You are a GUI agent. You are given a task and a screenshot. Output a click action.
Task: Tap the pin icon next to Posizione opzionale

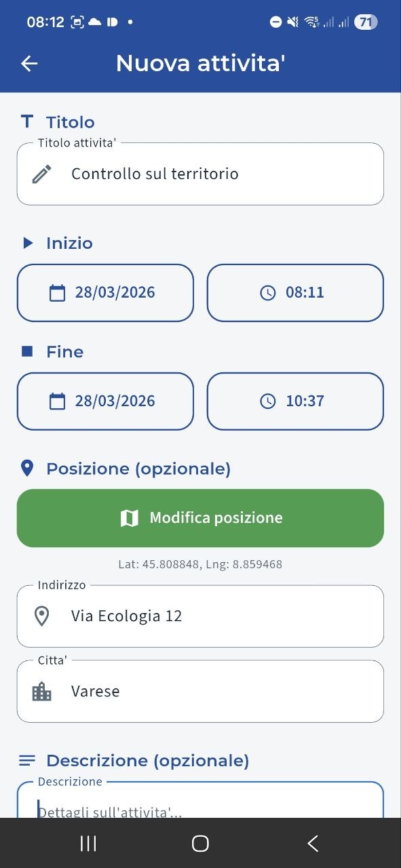[x=27, y=468]
